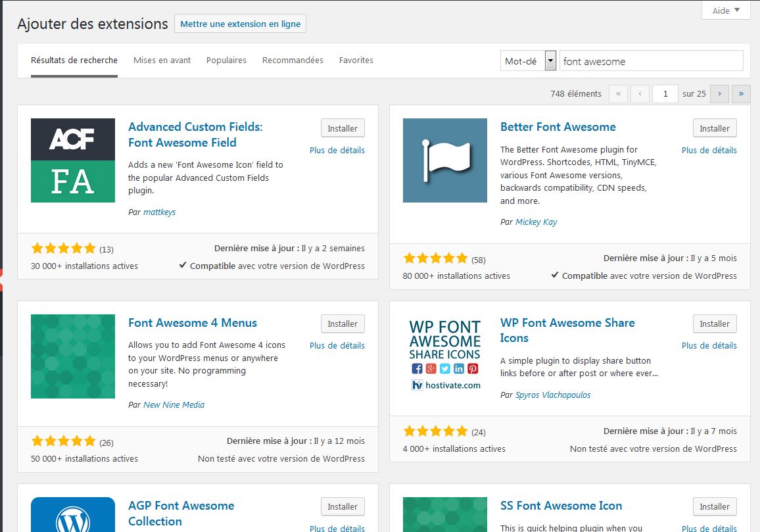Install Font Awesome 4 Menus plugin
The height and width of the screenshot is (532, 760).
343,324
